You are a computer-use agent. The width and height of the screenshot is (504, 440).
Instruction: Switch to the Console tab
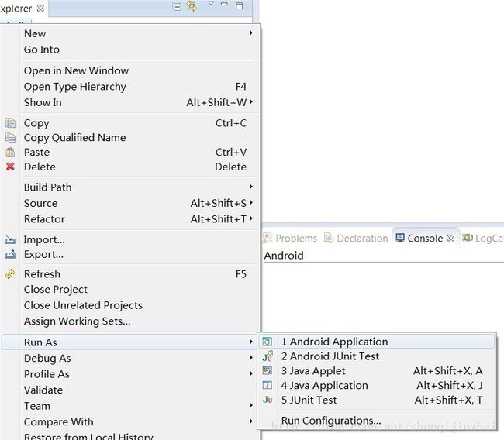coord(425,238)
